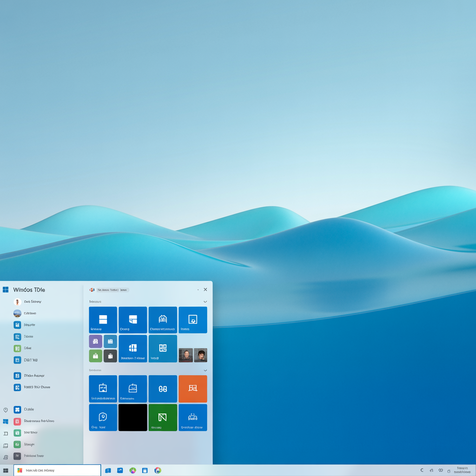Collapse the upper tile section using its chevron
This screenshot has width=476, height=476.
click(x=205, y=301)
